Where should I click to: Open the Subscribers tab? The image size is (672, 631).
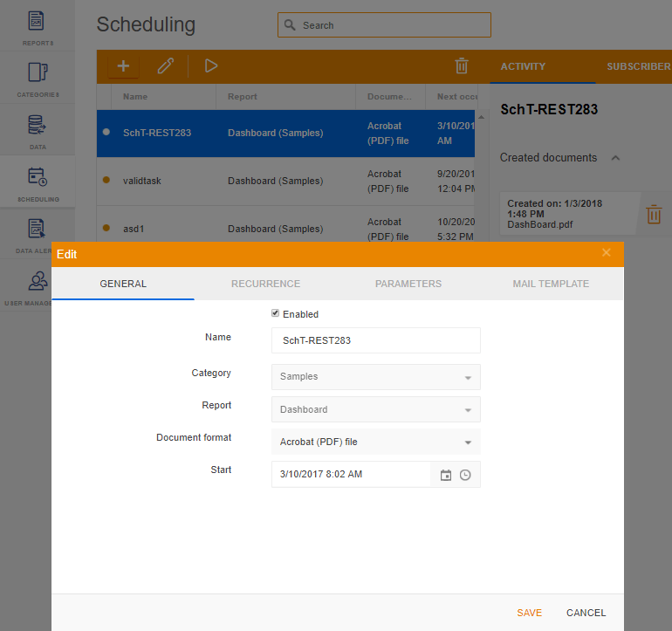tap(638, 66)
